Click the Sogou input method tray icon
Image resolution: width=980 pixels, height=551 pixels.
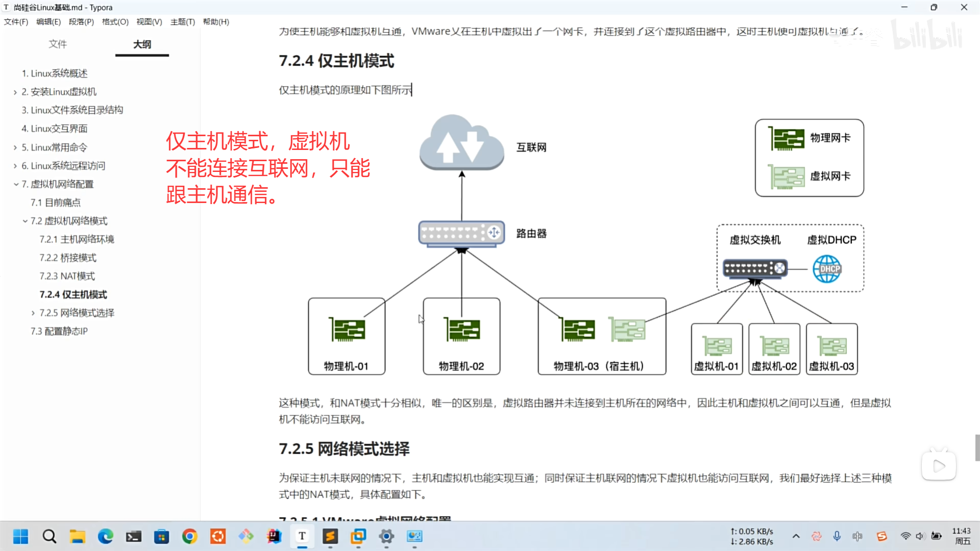(x=881, y=536)
